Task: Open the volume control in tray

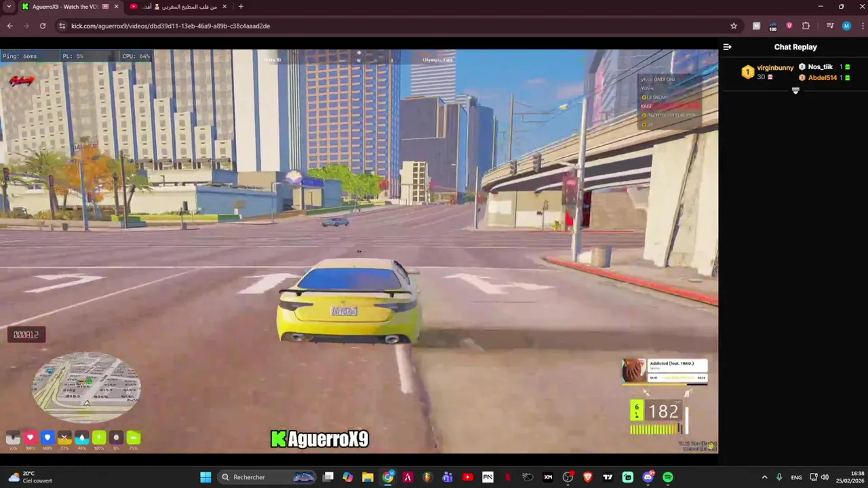Action: click(825, 477)
